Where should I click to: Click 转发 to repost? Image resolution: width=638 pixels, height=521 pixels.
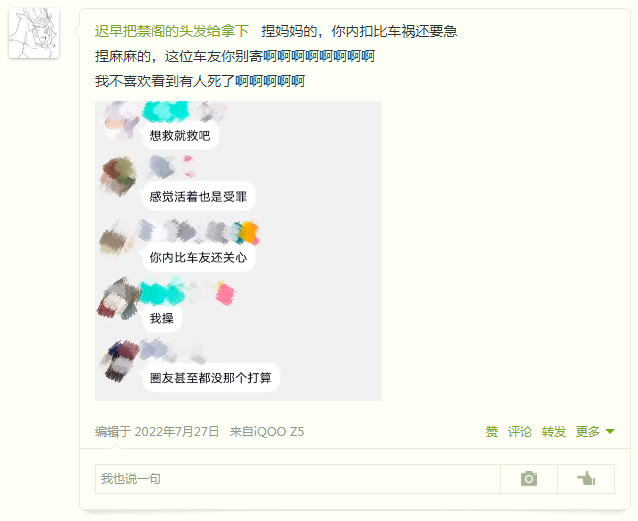click(x=554, y=431)
